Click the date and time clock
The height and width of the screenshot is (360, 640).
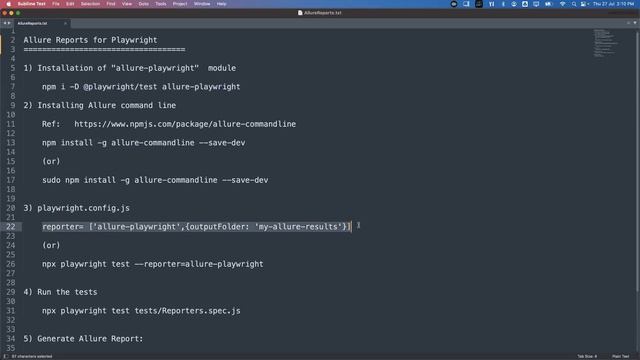click(x=613, y=4)
